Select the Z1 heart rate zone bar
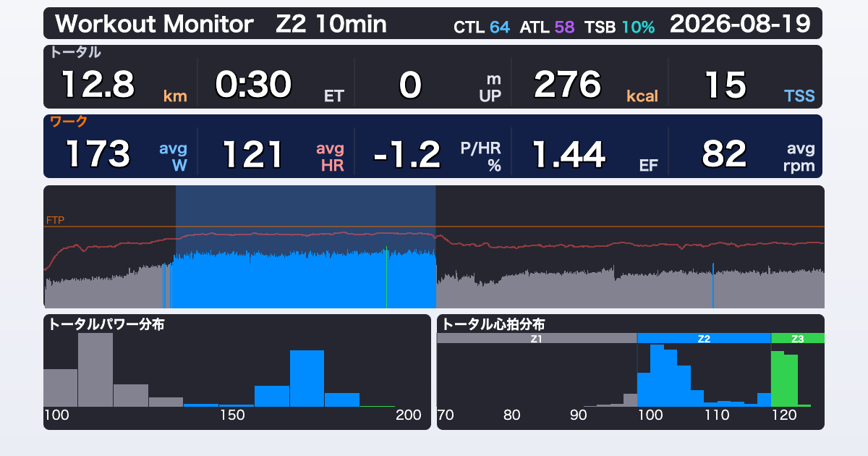This screenshot has height=456, width=868. pos(537,338)
